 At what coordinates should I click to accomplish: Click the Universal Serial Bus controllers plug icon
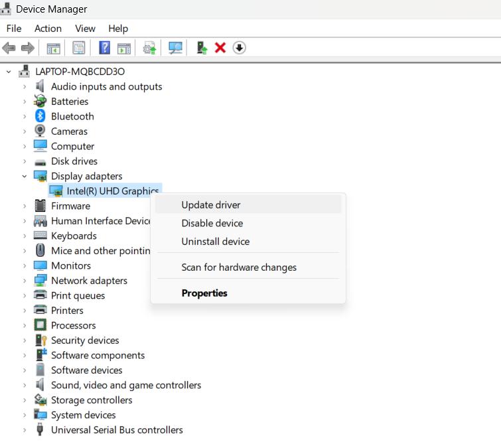point(40,429)
